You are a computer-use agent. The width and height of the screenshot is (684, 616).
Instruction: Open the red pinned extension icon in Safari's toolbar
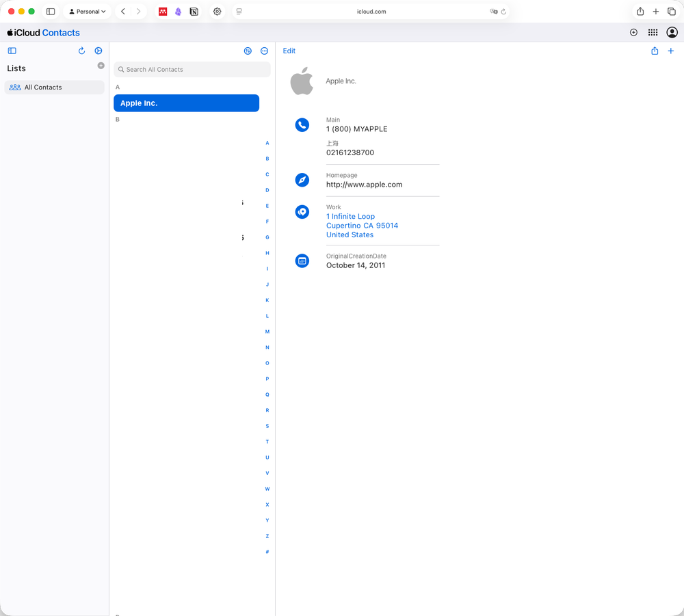pyautogui.click(x=163, y=12)
